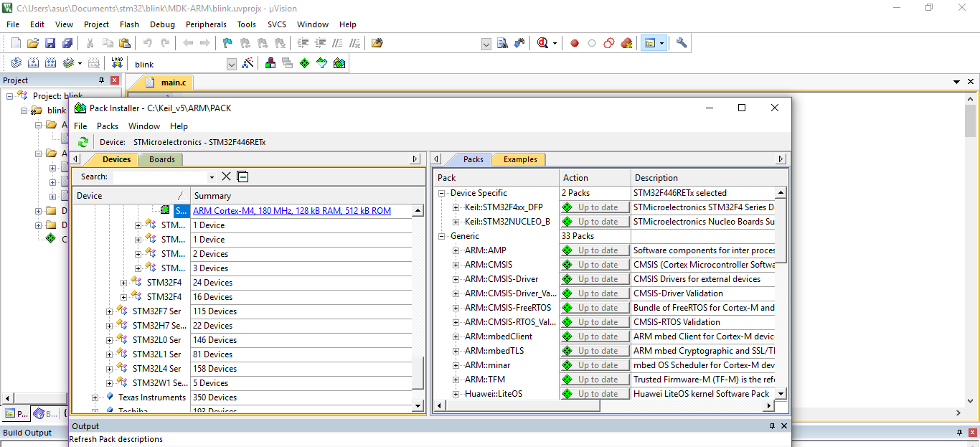Expand the ARM::CMSIS pack entry
Image resolution: width=980 pixels, height=447 pixels.
456,265
